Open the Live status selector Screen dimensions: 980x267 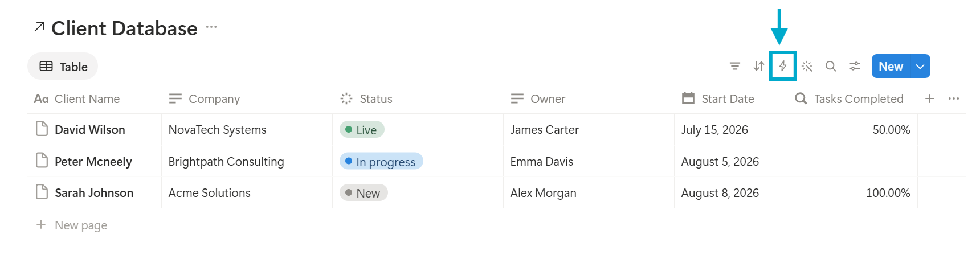[x=362, y=130]
